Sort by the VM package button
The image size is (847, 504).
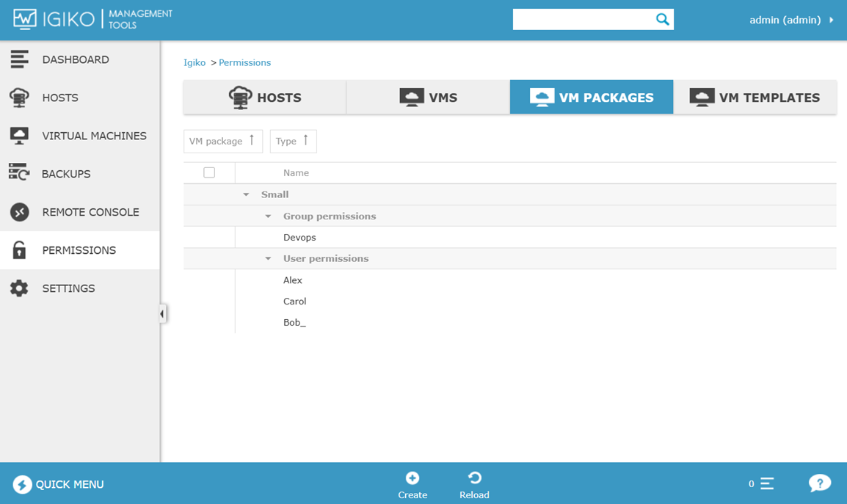point(222,141)
